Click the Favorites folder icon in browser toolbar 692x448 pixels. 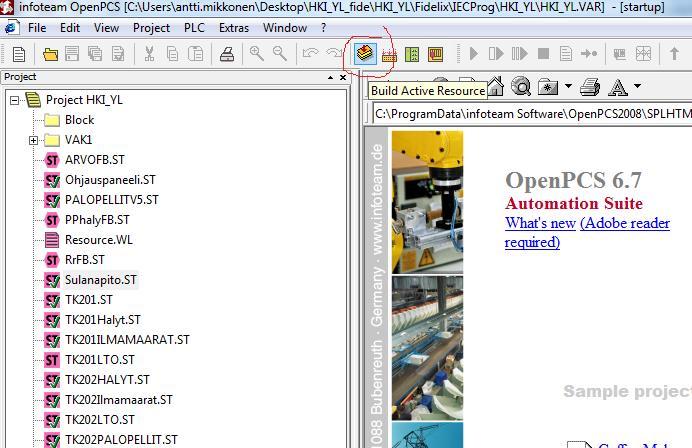pyautogui.click(x=548, y=87)
